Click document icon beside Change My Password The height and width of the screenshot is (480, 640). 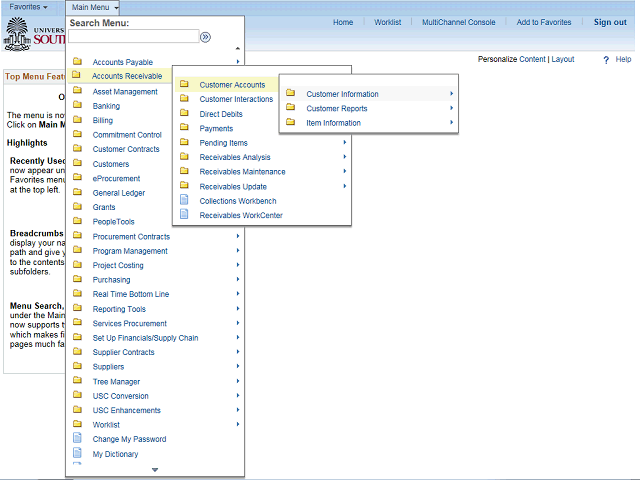[x=77, y=439]
